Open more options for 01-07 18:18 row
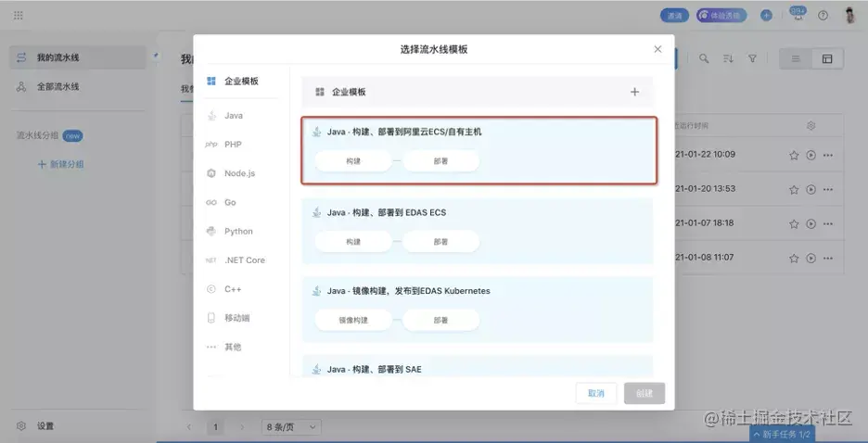 (x=828, y=224)
